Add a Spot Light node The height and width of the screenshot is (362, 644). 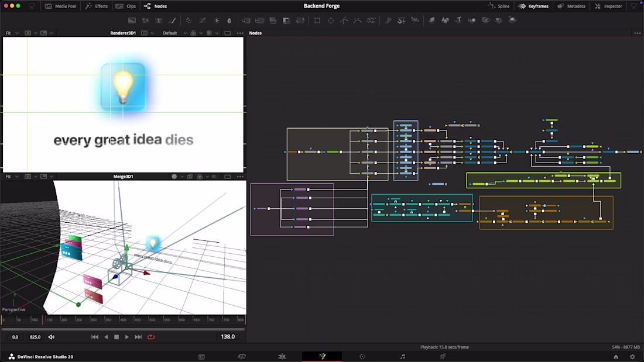pos(499,20)
